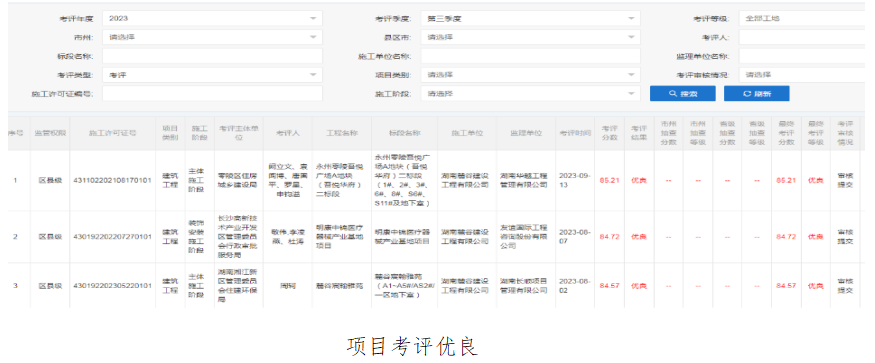Select the 省级抽查等级 column header
The width and height of the screenshot is (875, 363).
pos(756,133)
